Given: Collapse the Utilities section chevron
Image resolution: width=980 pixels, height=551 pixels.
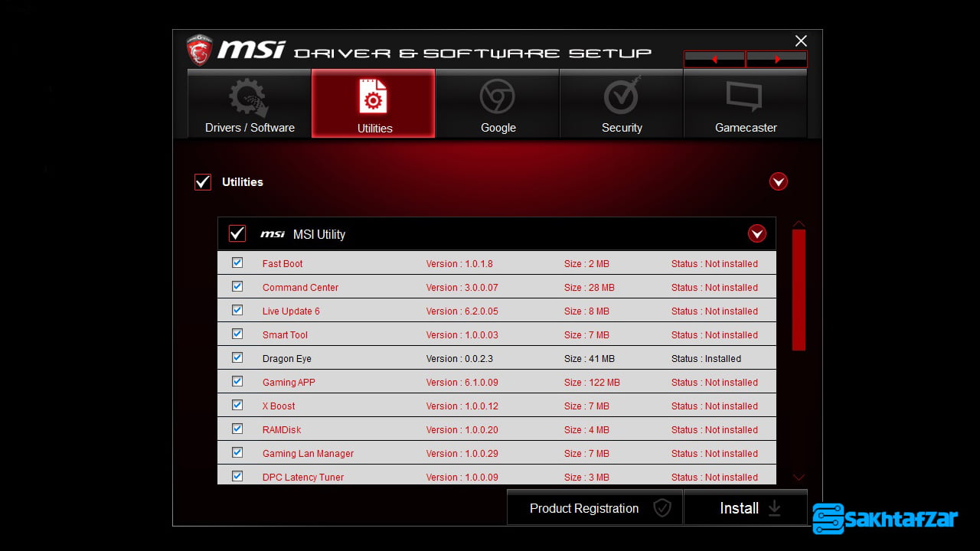Looking at the screenshot, I should pyautogui.click(x=778, y=181).
